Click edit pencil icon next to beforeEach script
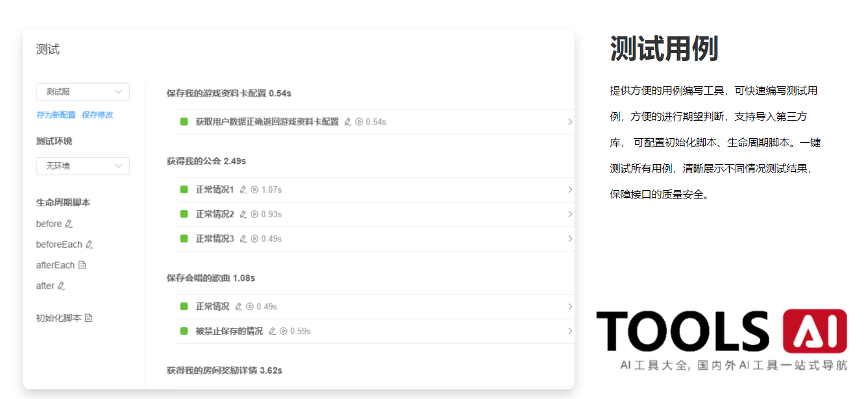 (x=90, y=245)
